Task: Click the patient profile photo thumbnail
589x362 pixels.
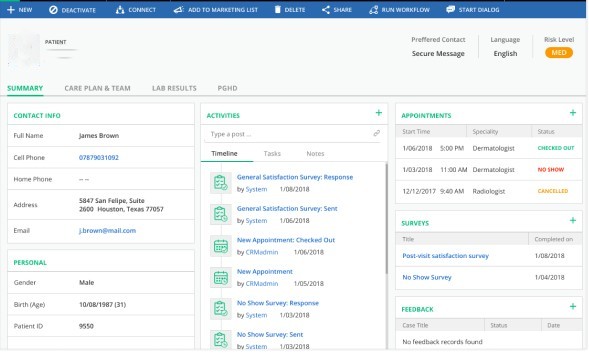Action: pyautogui.click(x=24, y=50)
